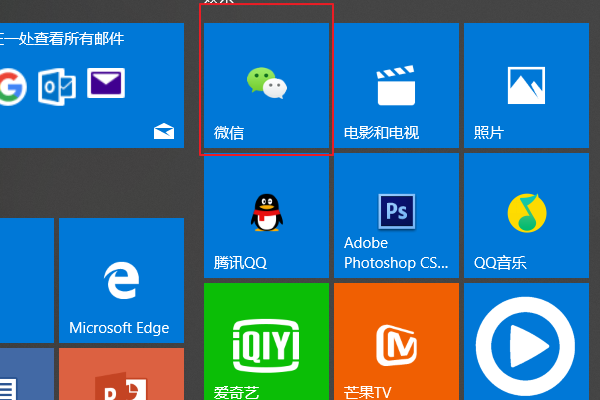Open the Word document tile
This screenshot has height=400, width=600.
[27, 374]
